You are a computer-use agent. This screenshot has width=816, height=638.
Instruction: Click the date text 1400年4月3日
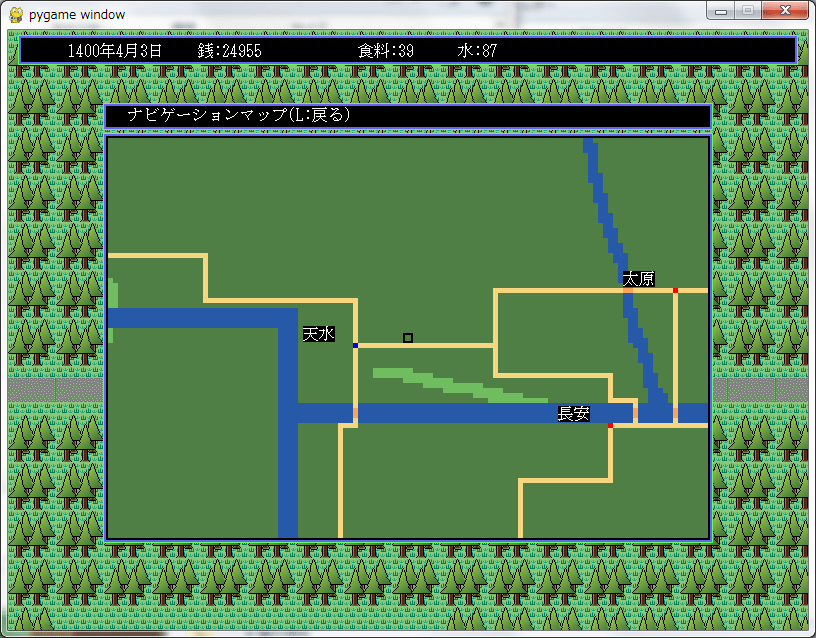coord(115,50)
